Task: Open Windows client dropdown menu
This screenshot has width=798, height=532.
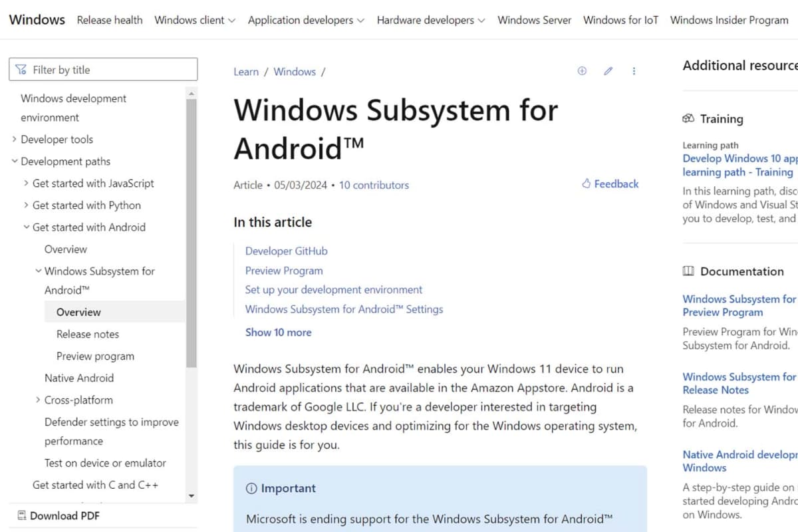Action: [x=195, y=20]
